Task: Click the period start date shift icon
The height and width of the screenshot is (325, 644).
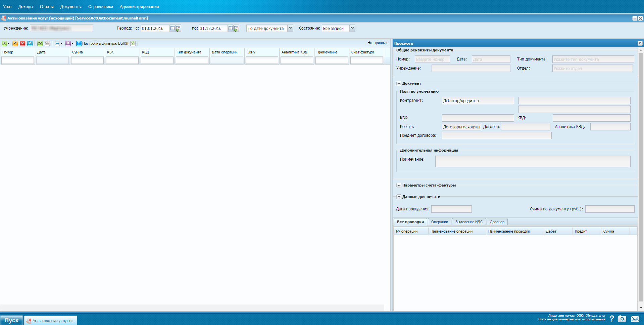Action: 178,29
